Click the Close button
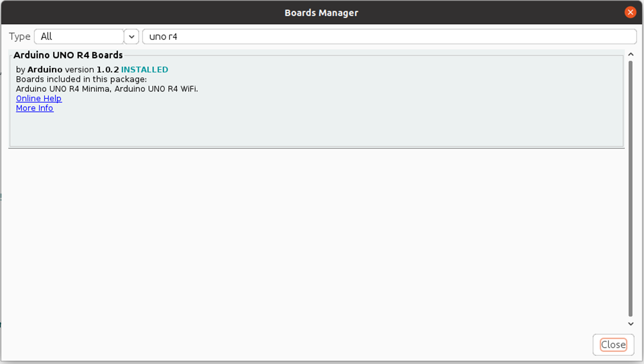This screenshot has height=364, width=644. [613, 345]
